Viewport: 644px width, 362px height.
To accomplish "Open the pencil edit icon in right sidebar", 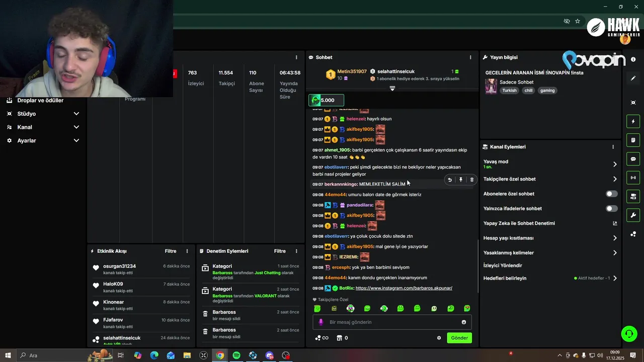I will 633,78.
